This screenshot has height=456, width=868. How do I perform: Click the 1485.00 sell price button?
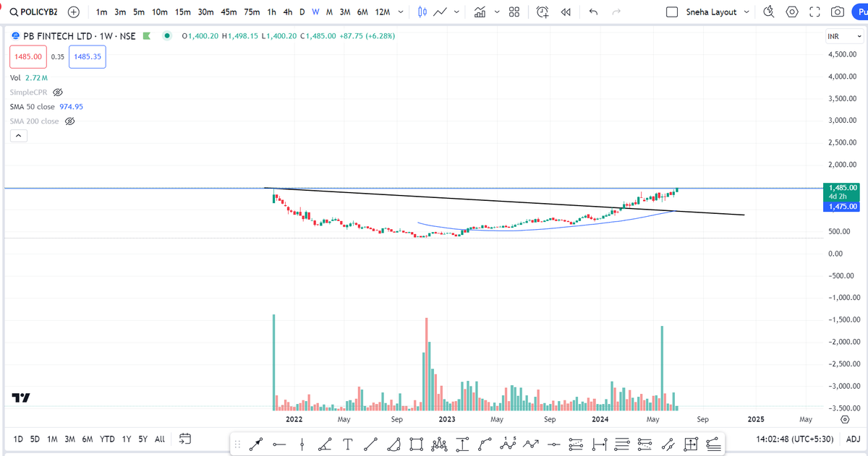point(28,56)
